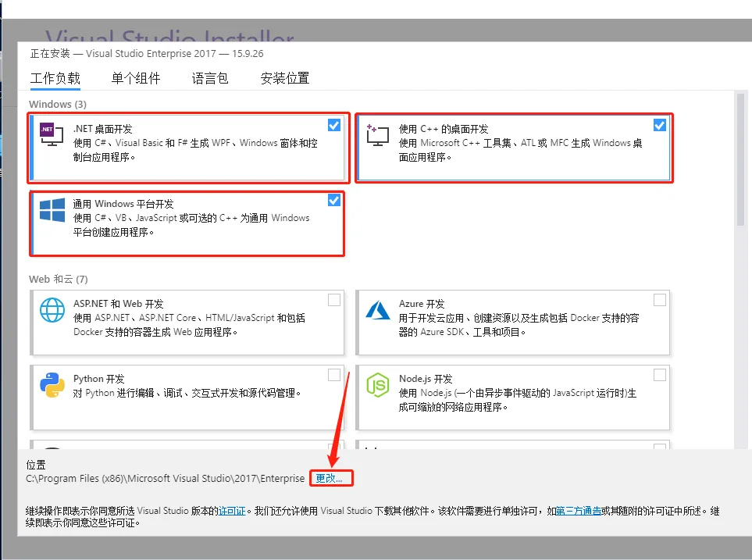This screenshot has height=560, width=752.
Task: Check the ASP.NET 和 Web 开发 checkbox
Action: 334,300
